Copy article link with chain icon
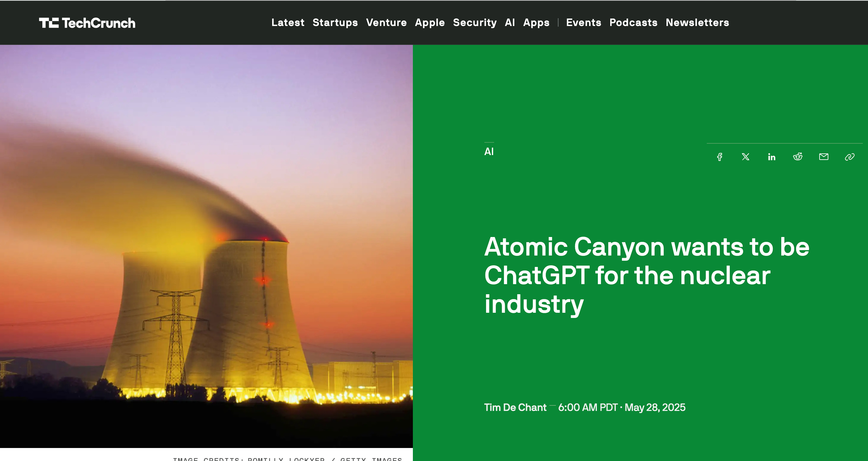Screen dimensions: 868x461 point(849,157)
